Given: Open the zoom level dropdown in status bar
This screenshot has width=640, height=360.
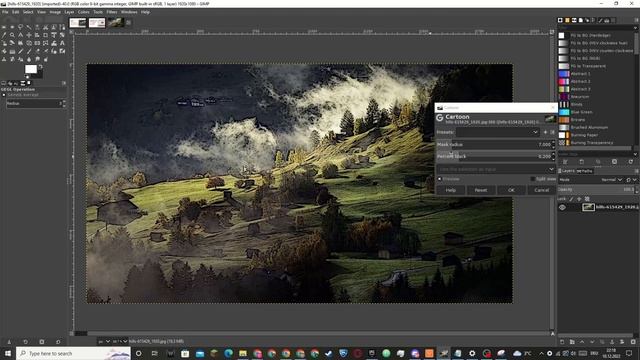Looking at the screenshot, I should point(119,341).
